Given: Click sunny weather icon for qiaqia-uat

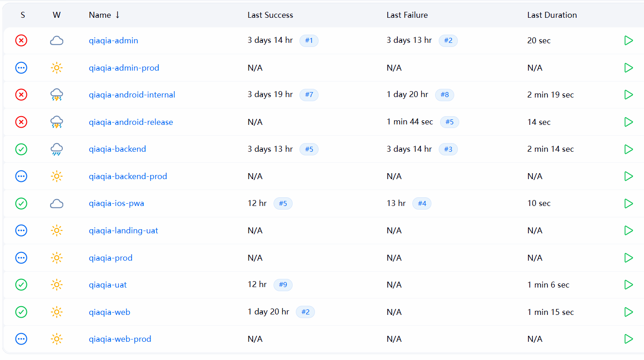Looking at the screenshot, I should (x=56, y=285).
